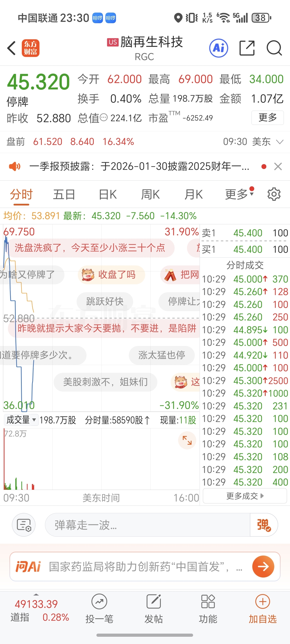The width and height of the screenshot is (290, 644).
Task: Switch to the 日K tab
Action: coord(108,194)
